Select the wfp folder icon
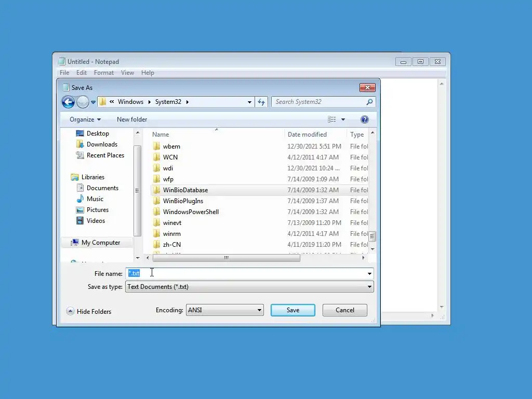The height and width of the screenshot is (399, 532). tap(156, 179)
